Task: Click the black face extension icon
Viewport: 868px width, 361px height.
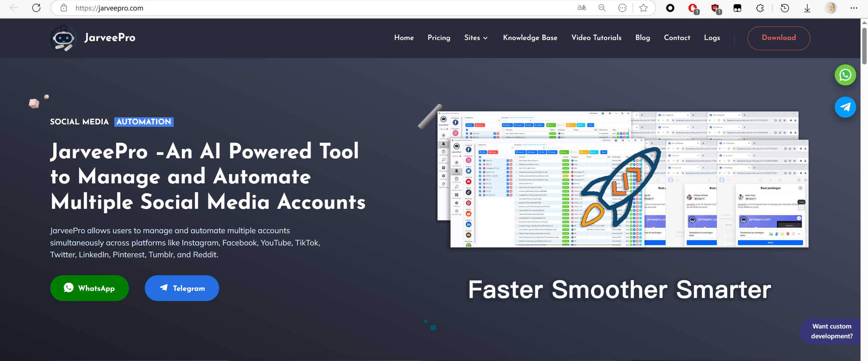Action: click(737, 8)
